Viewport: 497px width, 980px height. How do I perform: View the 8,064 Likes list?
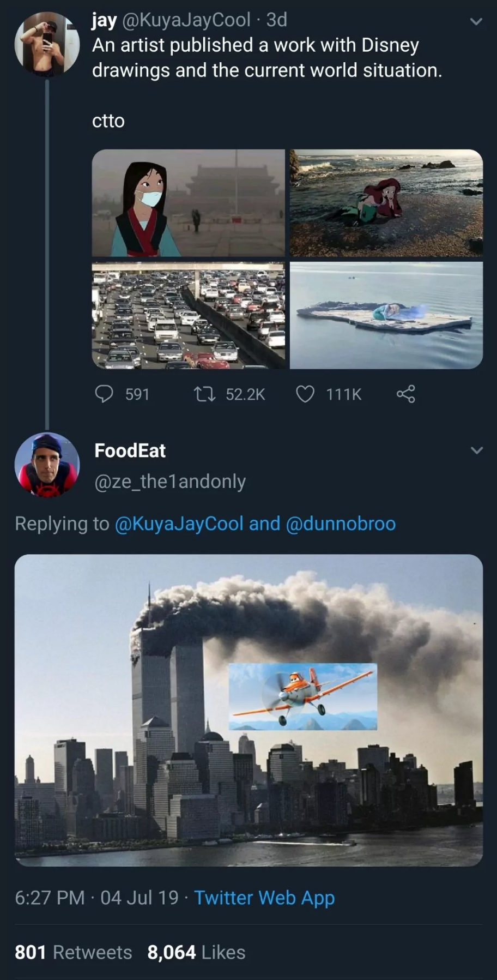pos(196,952)
